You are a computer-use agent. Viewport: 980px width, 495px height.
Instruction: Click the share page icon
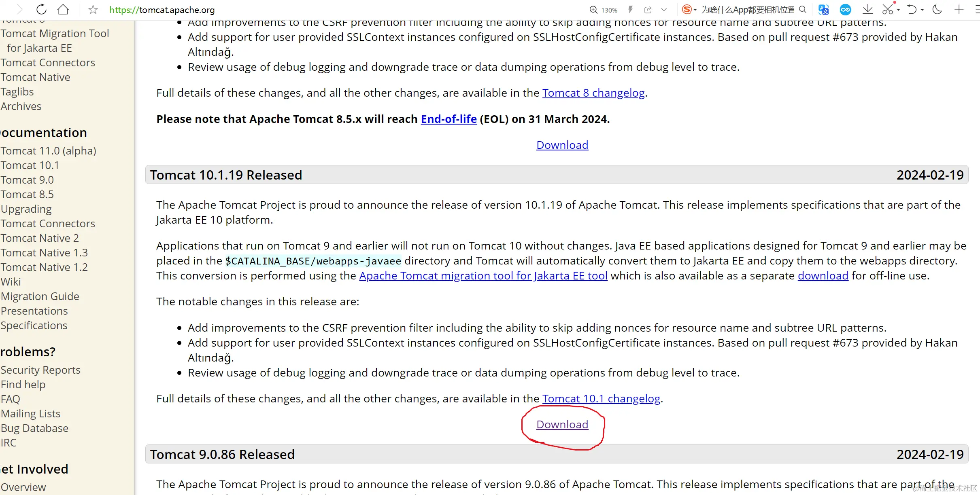648,10
